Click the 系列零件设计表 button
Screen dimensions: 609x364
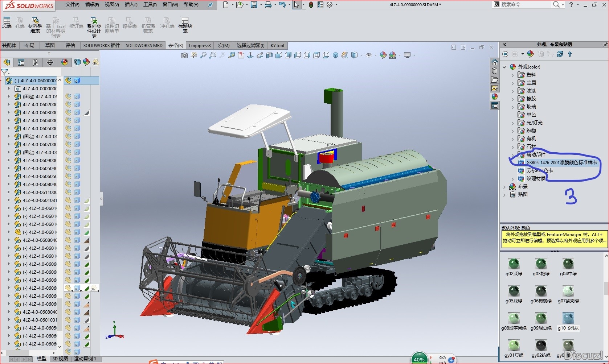click(94, 27)
